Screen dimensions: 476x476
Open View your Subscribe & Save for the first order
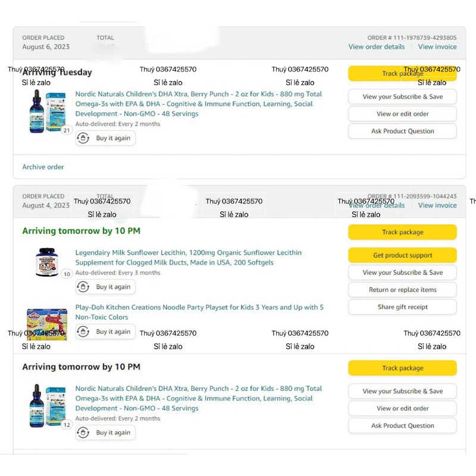tap(402, 97)
